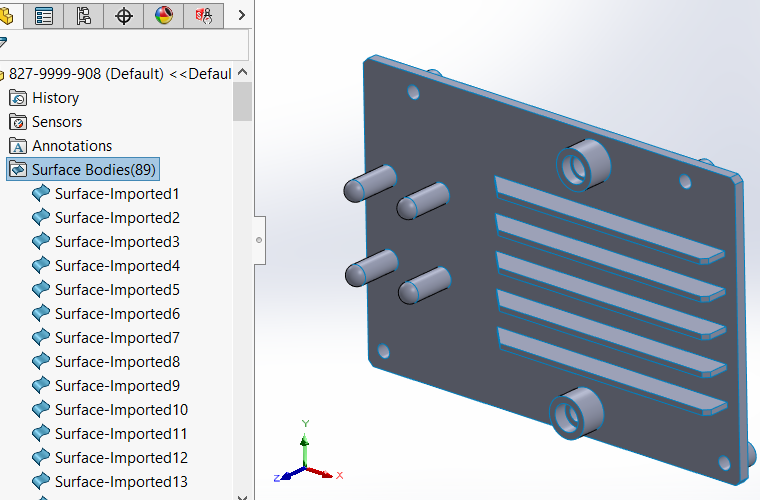760x500 pixels.
Task: Click the Surface-Imported4 surface icon
Action: click(x=41, y=265)
